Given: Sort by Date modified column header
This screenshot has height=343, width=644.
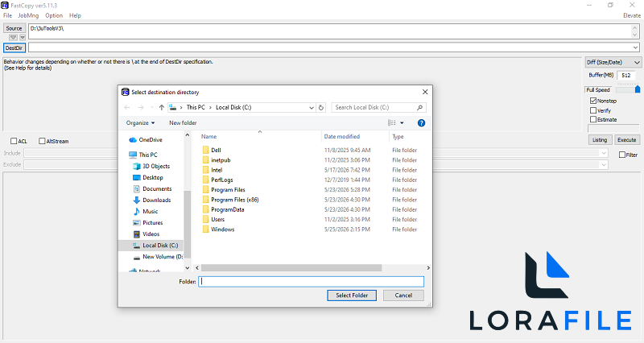Looking at the screenshot, I should (x=341, y=136).
